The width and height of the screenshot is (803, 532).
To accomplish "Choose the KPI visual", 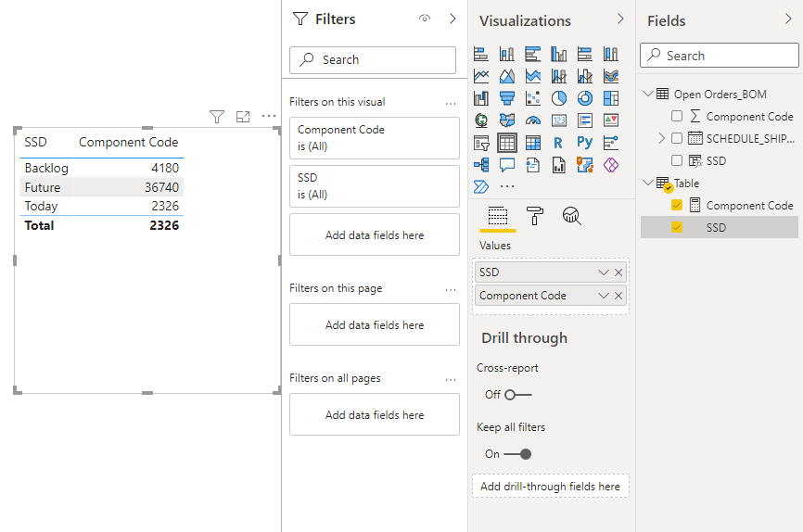I will coord(611,120).
